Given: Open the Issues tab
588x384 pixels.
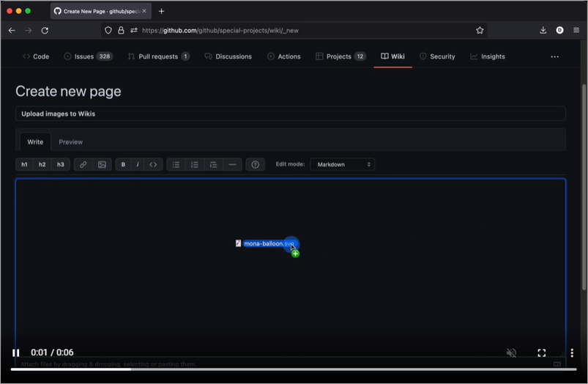Looking at the screenshot, I should [88, 56].
